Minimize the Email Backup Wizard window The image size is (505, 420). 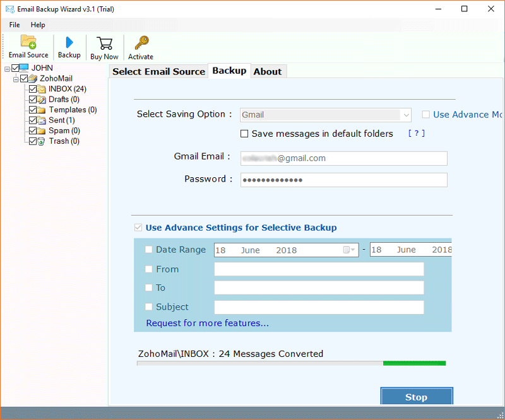point(438,9)
